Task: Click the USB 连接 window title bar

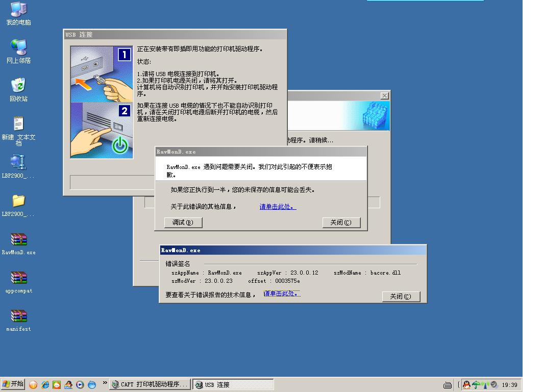Action: pos(175,35)
